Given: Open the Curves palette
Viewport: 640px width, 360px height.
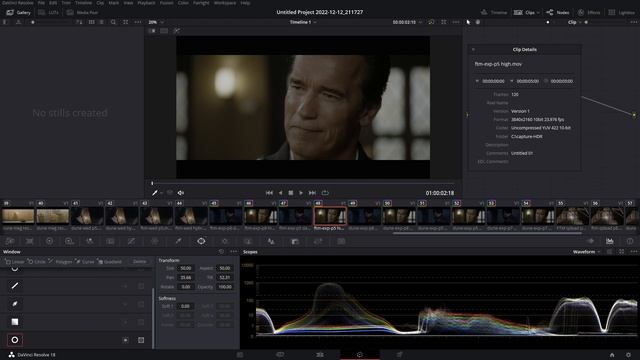Looking at the screenshot, I should point(131,241).
